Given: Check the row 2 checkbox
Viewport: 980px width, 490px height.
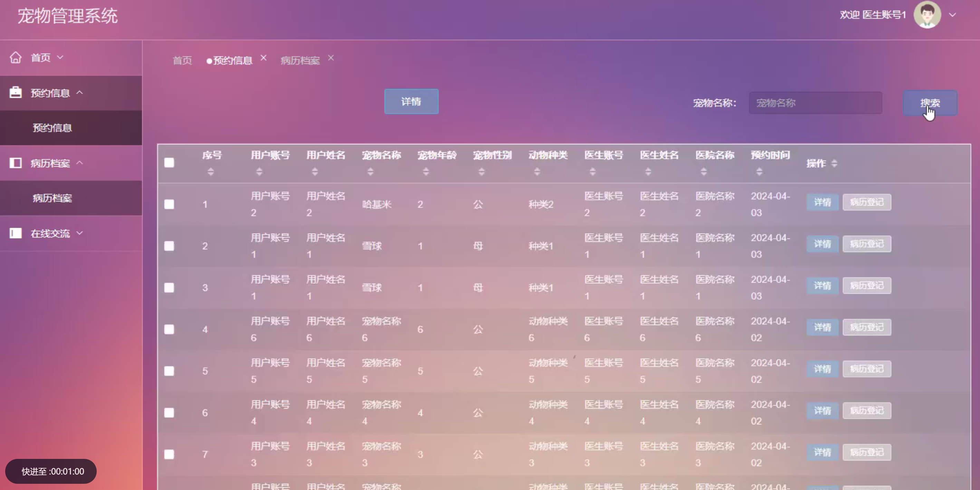Looking at the screenshot, I should tap(169, 246).
